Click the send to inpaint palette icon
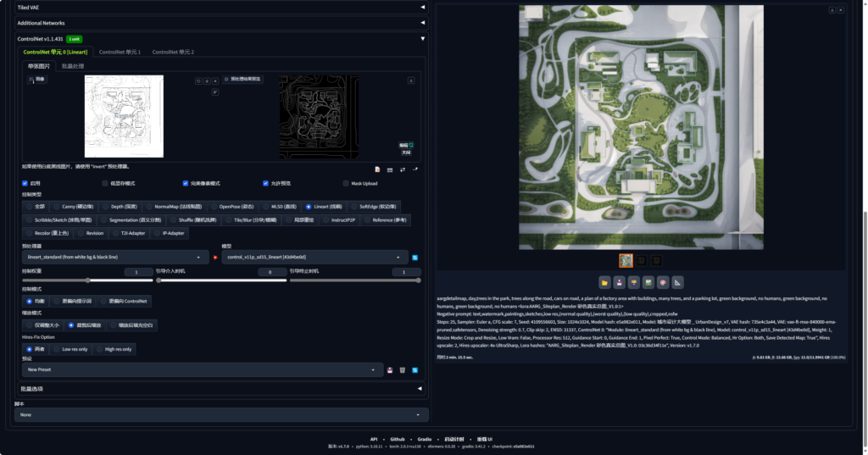 point(663,282)
